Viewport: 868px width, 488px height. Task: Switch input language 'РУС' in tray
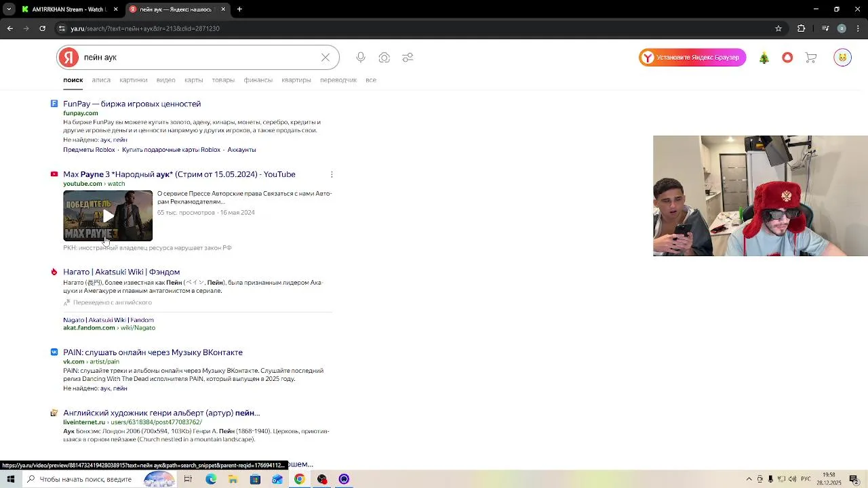point(806,479)
